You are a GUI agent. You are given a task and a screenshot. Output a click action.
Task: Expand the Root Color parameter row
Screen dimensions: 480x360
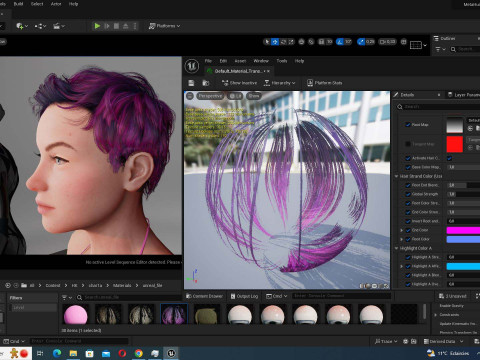tap(402, 239)
